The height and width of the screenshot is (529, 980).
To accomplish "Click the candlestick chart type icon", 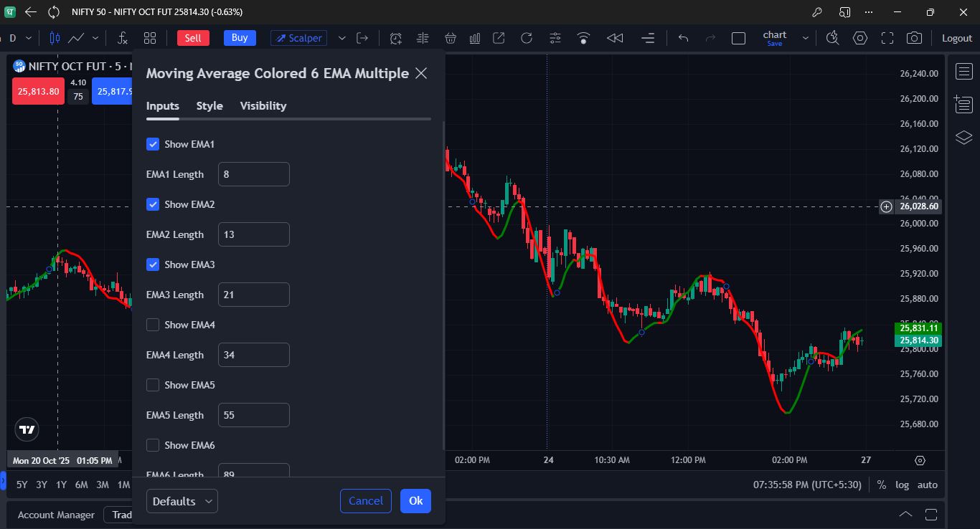I will (55, 38).
